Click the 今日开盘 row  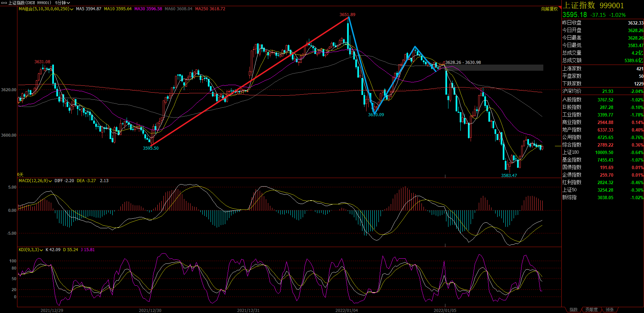[x=603, y=30]
